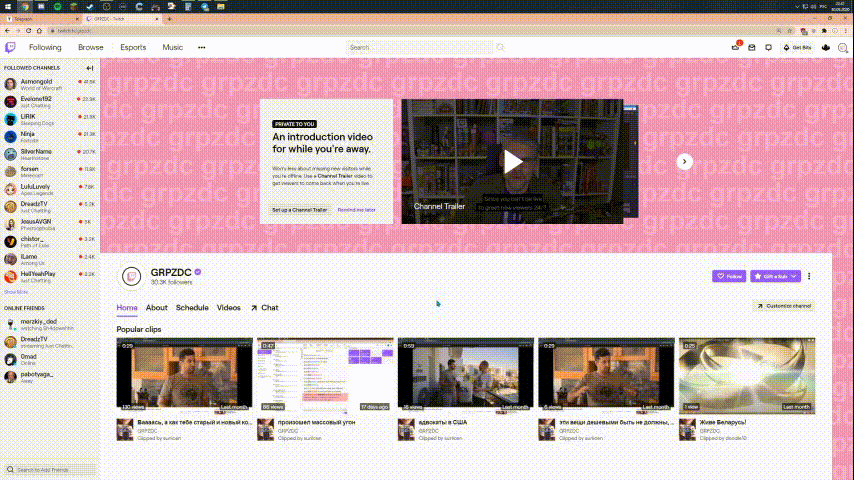The image size is (854, 480).
Task: Switch to the Schedule tab
Action: tap(192, 308)
